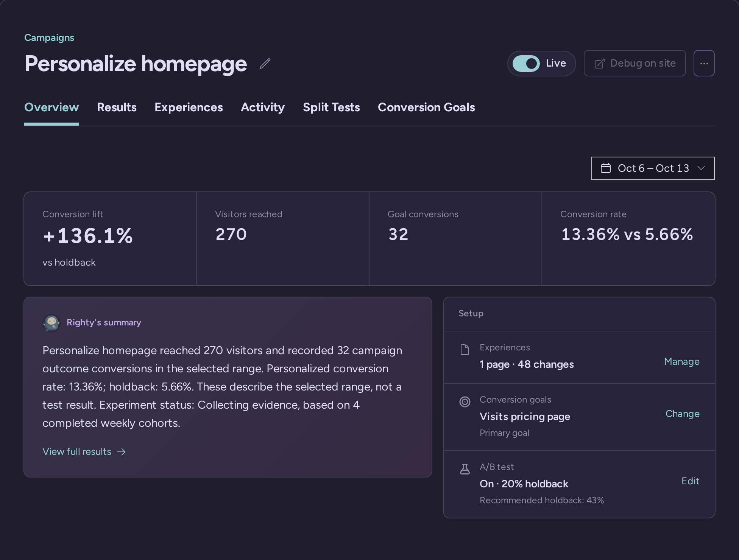Click the 1 page · 48 changes text
The image size is (739, 560).
coord(527,364)
